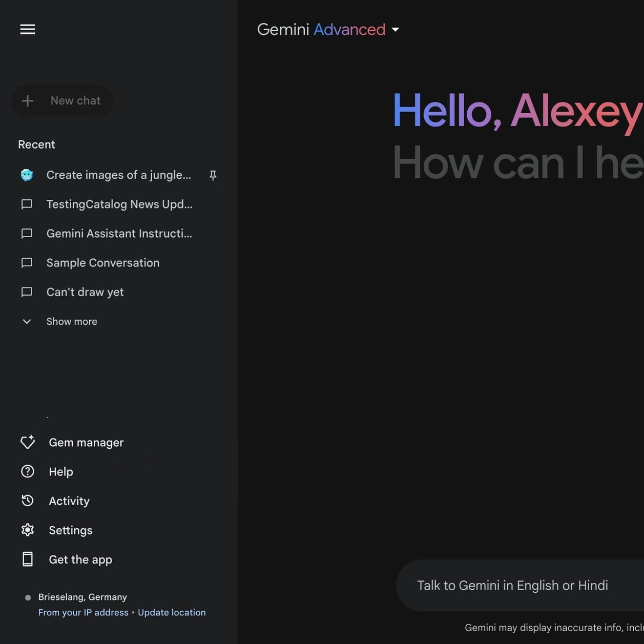Click the Settings gear icon

28,530
